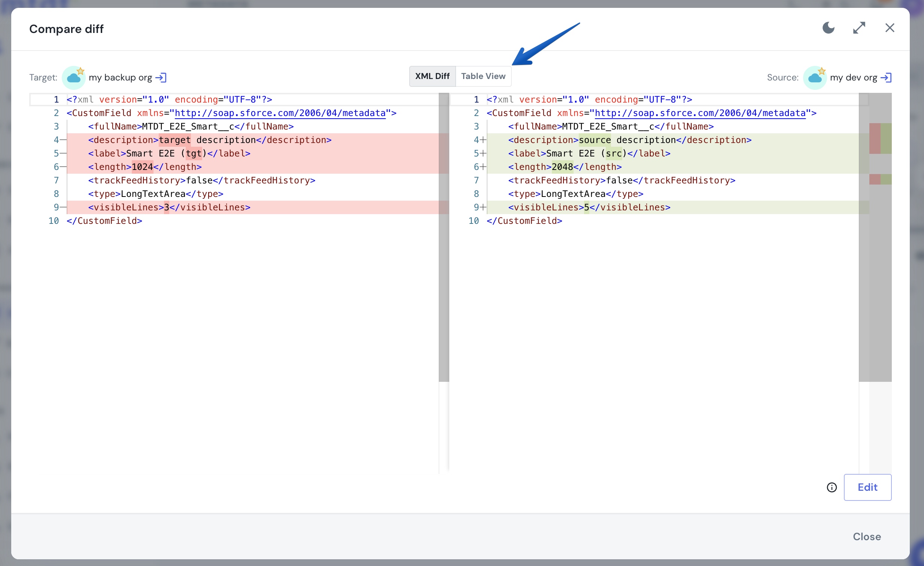
Task: Click 'Smart E2E (tgt)' label line
Action: 258,154
